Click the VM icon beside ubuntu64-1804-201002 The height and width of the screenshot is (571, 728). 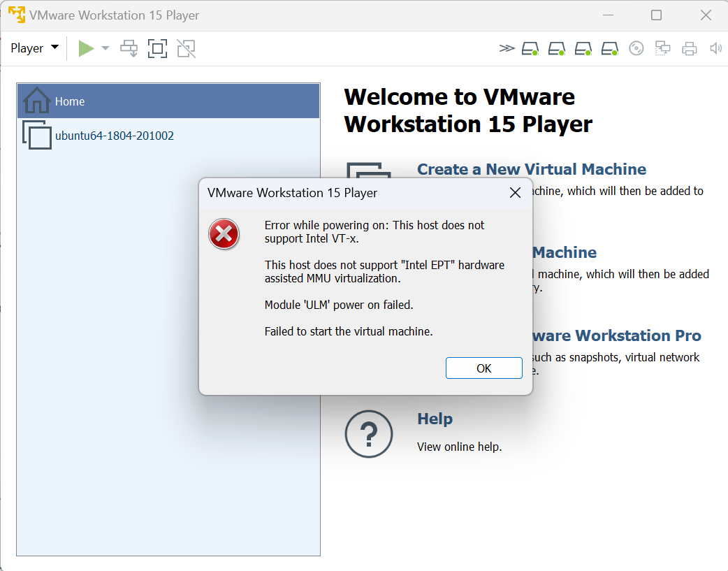tap(36, 135)
